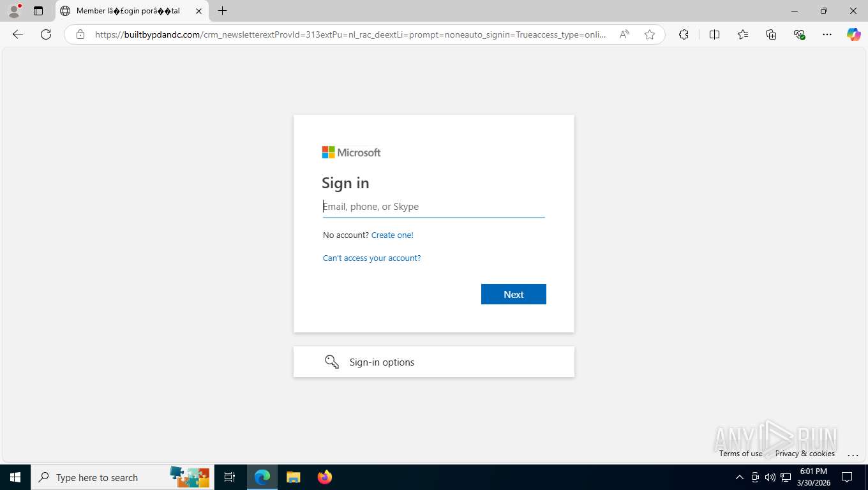Refresh the current page
This screenshot has width=868, height=490.
tap(46, 34)
